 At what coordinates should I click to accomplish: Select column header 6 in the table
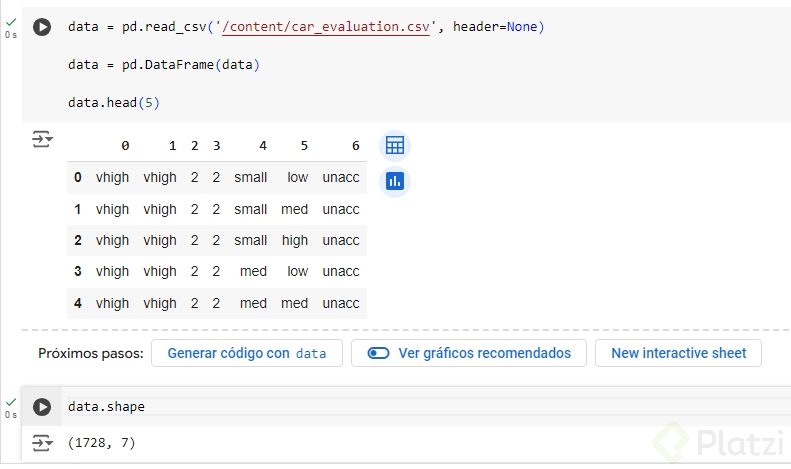(x=355, y=146)
